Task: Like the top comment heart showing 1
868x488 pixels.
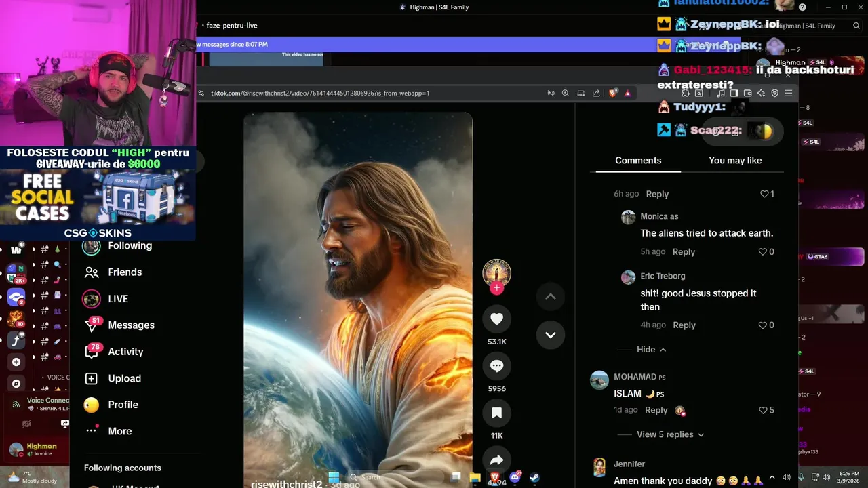Action: (x=764, y=194)
